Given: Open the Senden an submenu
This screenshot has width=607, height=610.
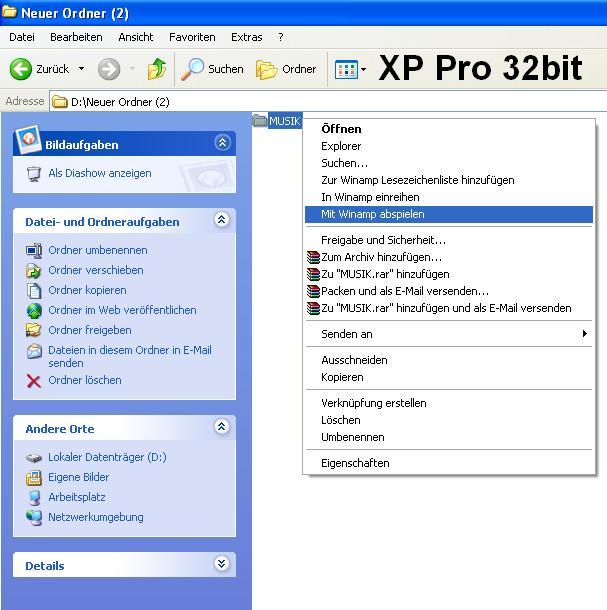Looking at the screenshot, I should (449, 334).
